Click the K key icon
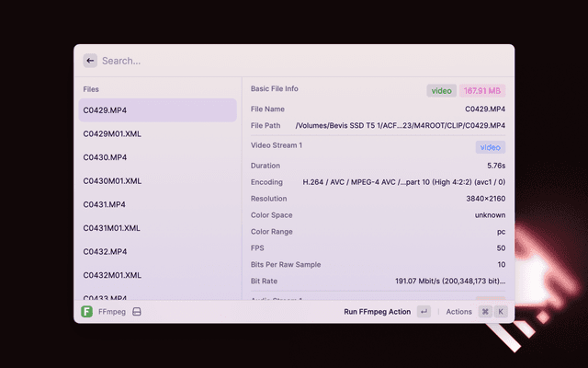 (x=501, y=312)
